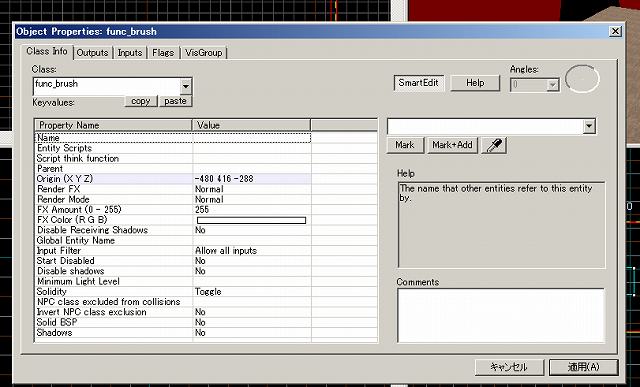Click the FX Color white swatch
This screenshot has width=640, height=387.
(251, 220)
